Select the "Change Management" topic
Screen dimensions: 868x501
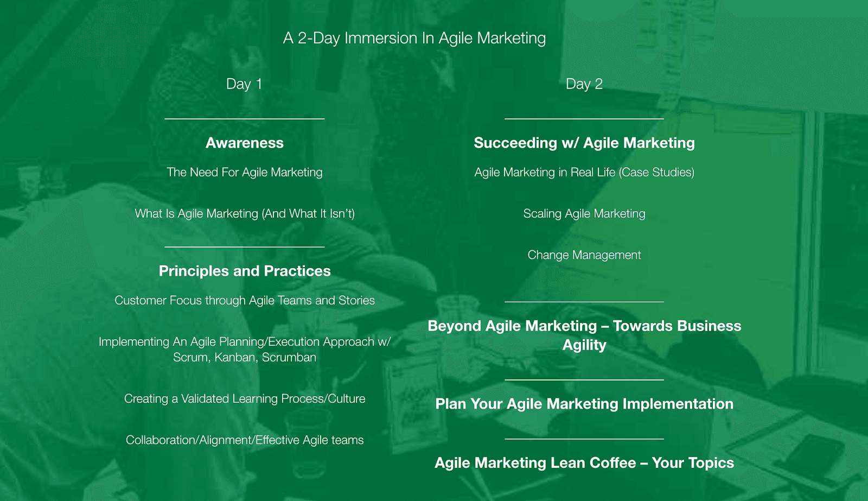pos(584,255)
